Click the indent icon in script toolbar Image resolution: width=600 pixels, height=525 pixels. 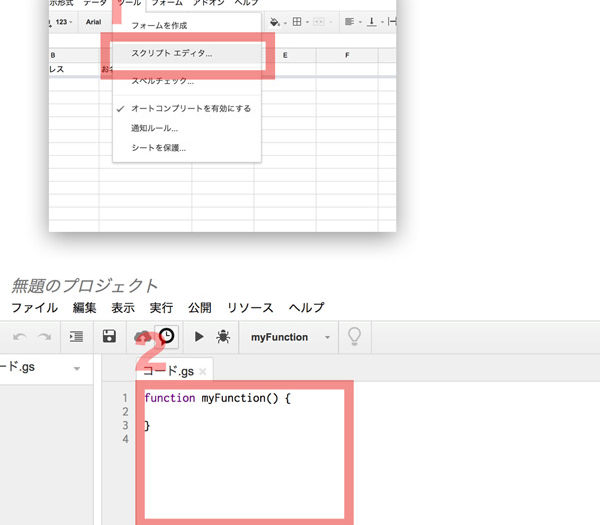point(76,337)
